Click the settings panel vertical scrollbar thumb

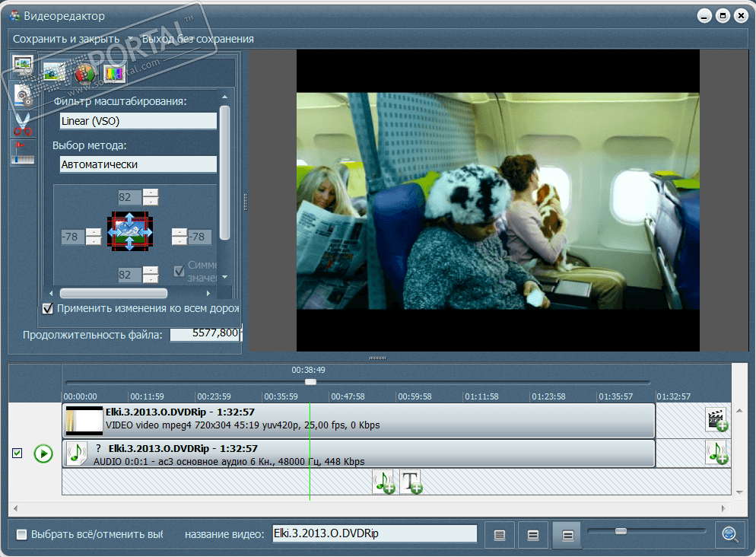tap(224, 173)
